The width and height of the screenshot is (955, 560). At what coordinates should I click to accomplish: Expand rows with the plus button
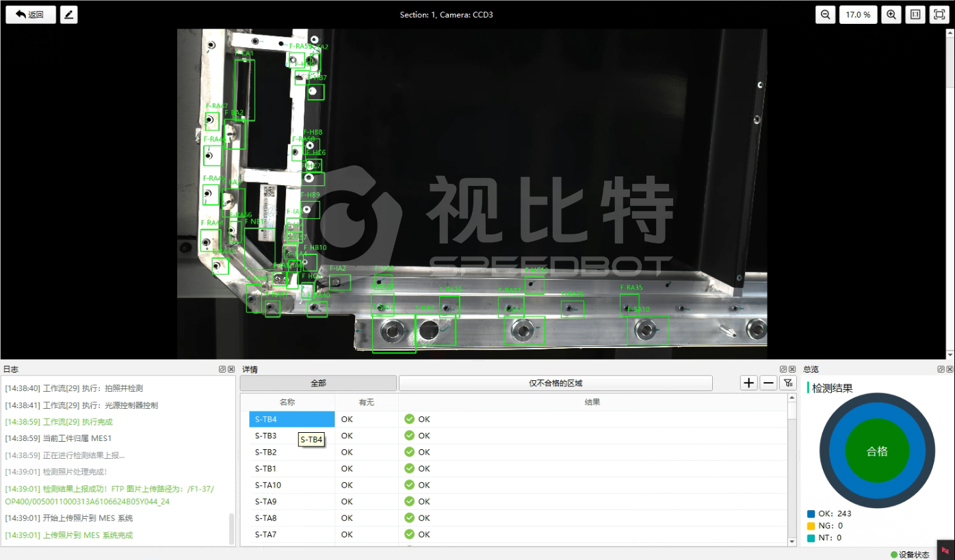tap(749, 383)
